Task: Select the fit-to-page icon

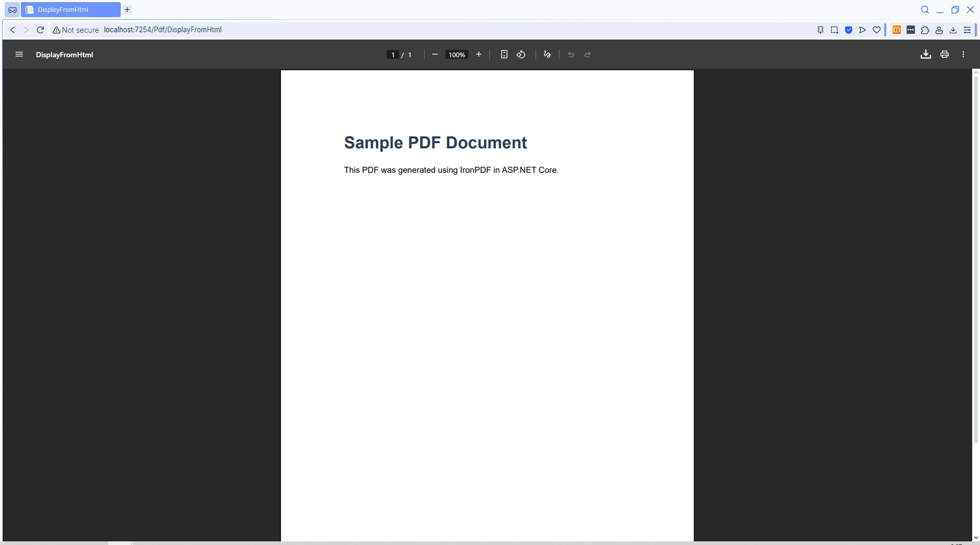Action: (504, 54)
